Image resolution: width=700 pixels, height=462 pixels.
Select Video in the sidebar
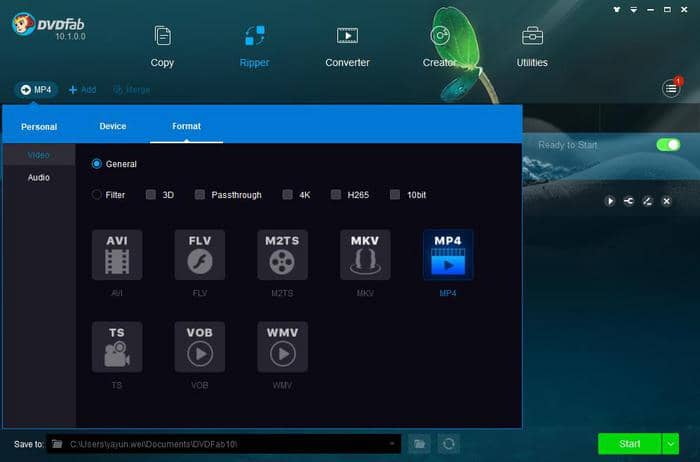[x=39, y=155]
